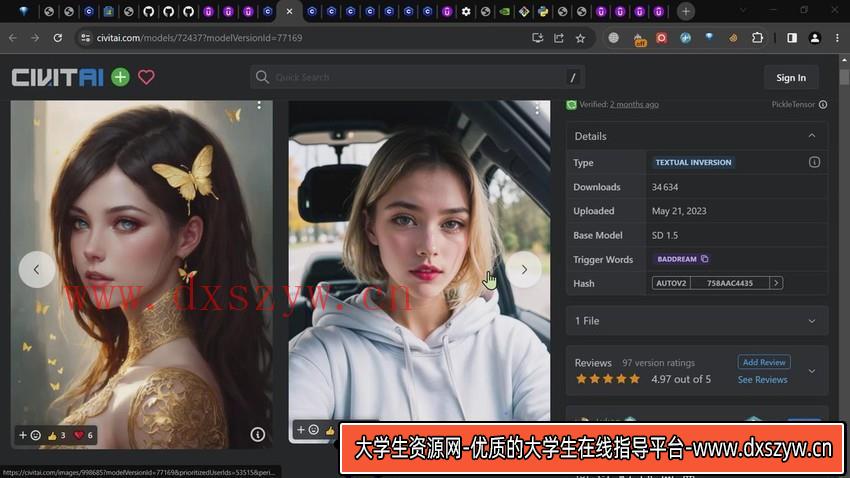This screenshot has height=478, width=850.
Task: Click the install app icon in address bar
Action: coord(537,38)
